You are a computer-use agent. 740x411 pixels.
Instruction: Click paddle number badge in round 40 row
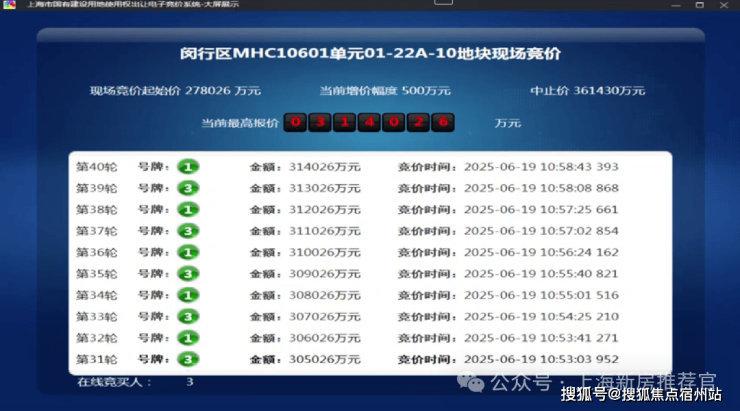pyautogui.click(x=188, y=167)
